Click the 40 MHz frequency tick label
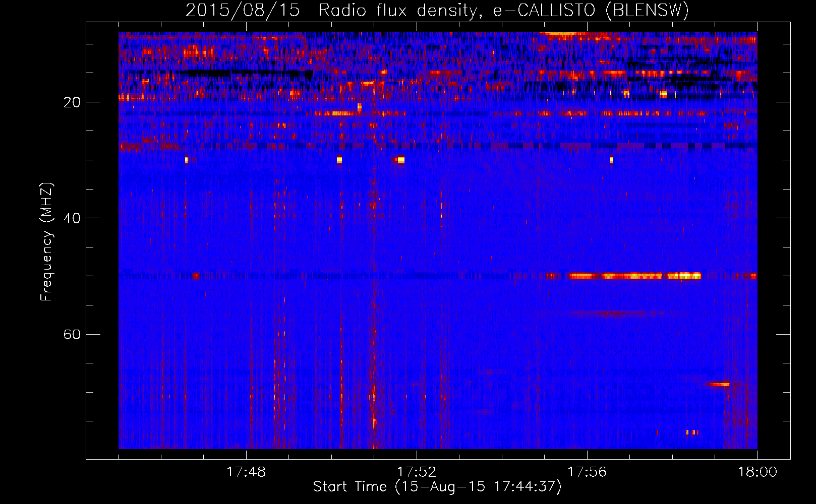Screen dimensions: 816x504 (x=72, y=218)
